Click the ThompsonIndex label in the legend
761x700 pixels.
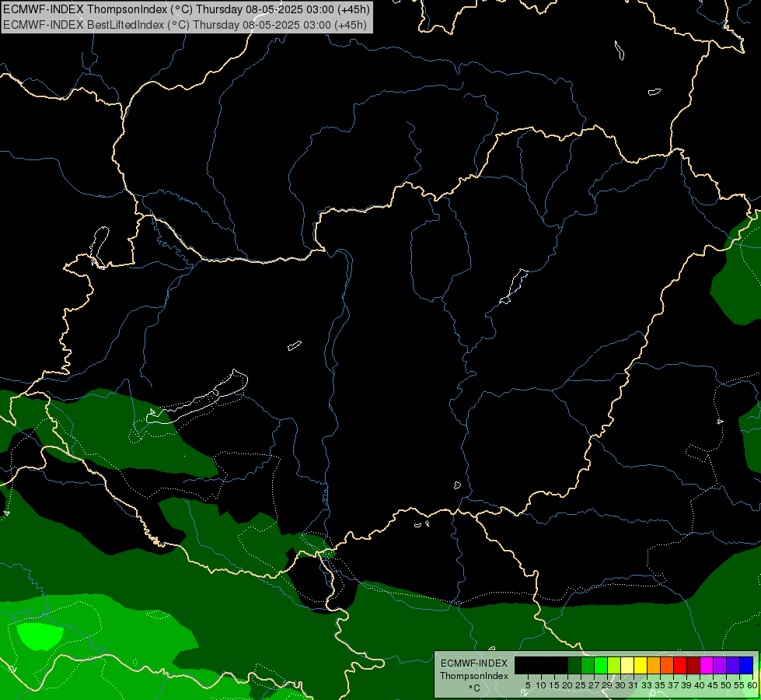pyautogui.click(x=474, y=676)
